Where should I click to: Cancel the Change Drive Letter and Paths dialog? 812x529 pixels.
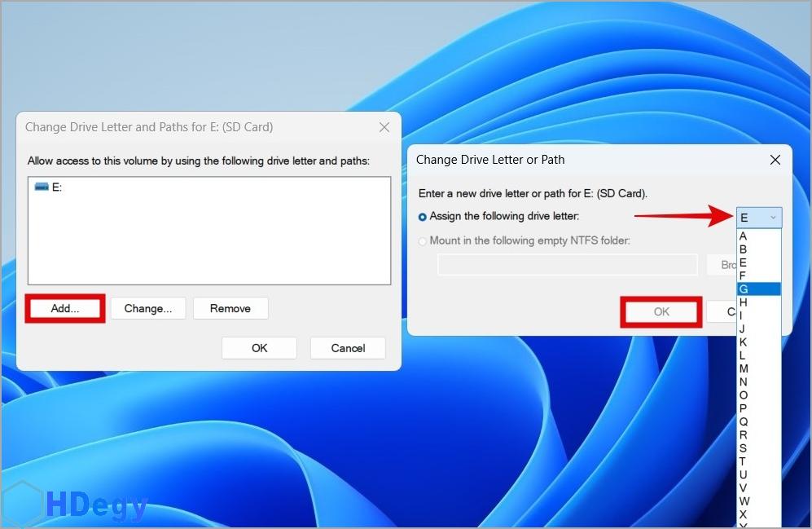click(x=348, y=348)
